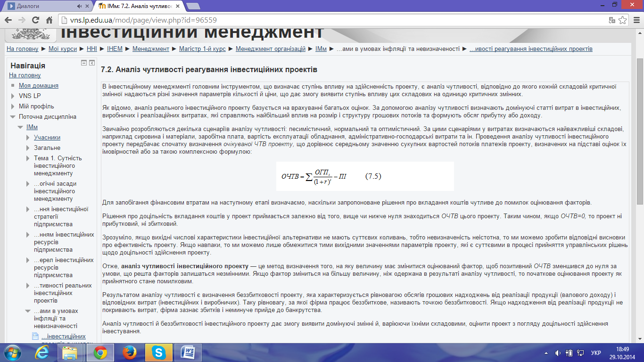Expand …ерел інвестиційних ресурсів підприємства node
The width and height of the screenshot is (644, 362).
click(x=28, y=260)
